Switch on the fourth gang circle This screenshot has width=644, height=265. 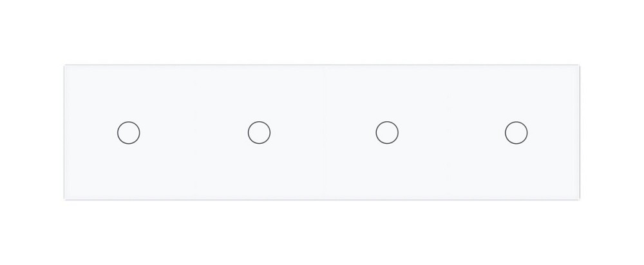[516, 132]
